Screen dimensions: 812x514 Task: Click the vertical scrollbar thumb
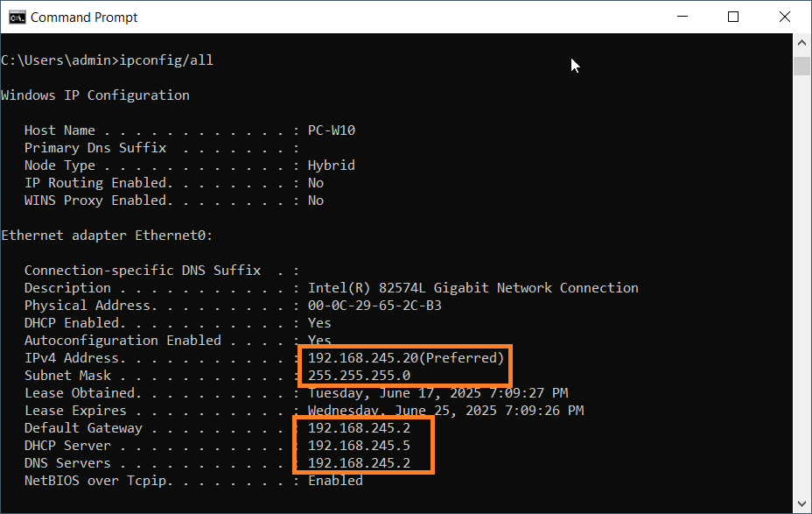[x=801, y=67]
